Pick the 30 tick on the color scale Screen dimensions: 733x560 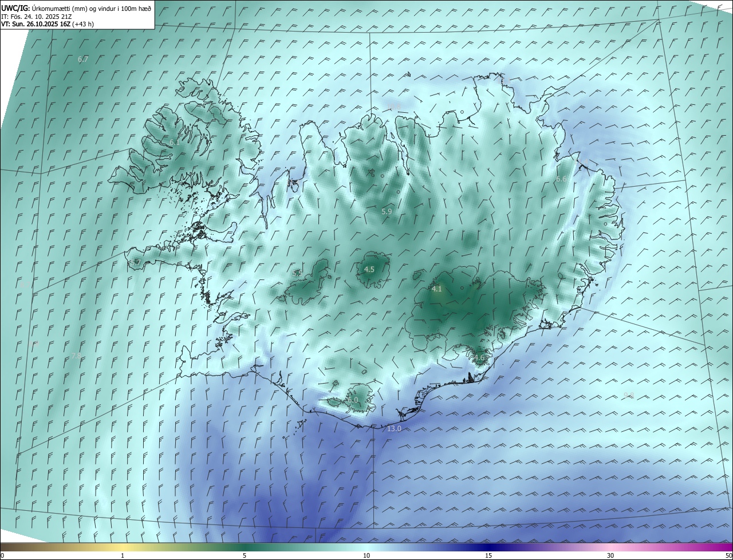[x=610, y=555]
